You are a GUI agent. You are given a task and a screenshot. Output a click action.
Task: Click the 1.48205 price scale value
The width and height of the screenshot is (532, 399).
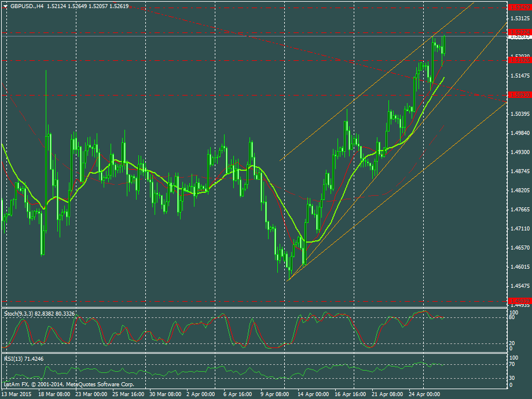(x=519, y=190)
